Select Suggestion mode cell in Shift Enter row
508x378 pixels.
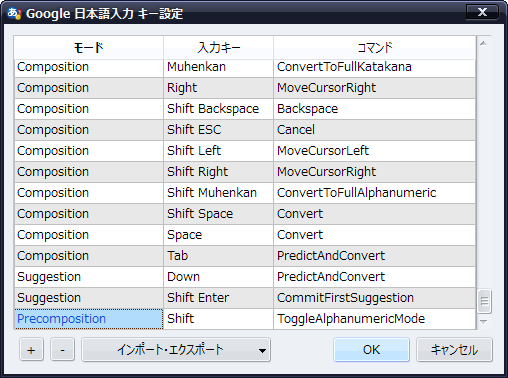coord(89,298)
